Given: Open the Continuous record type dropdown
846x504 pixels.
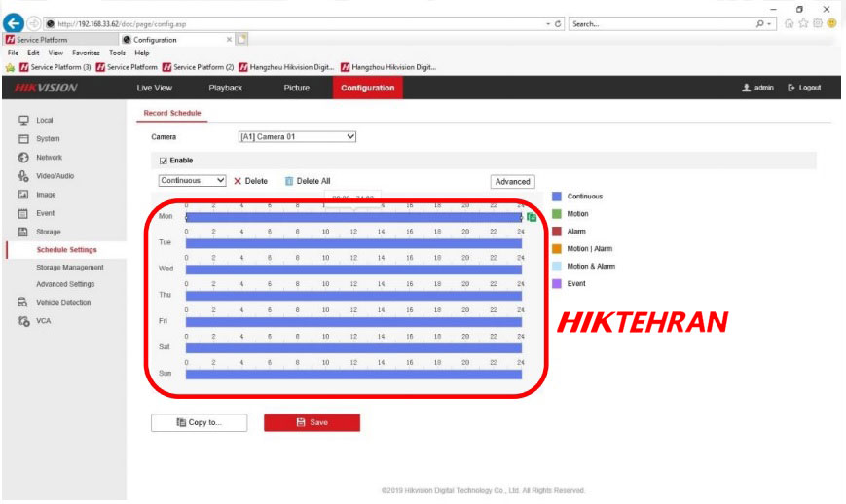Looking at the screenshot, I should click(x=192, y=181).
